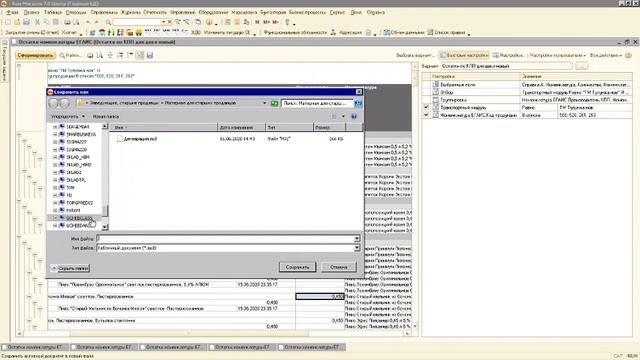Click the Выбранные поля row icon
The image size is (640, 360).
[436, 84]
